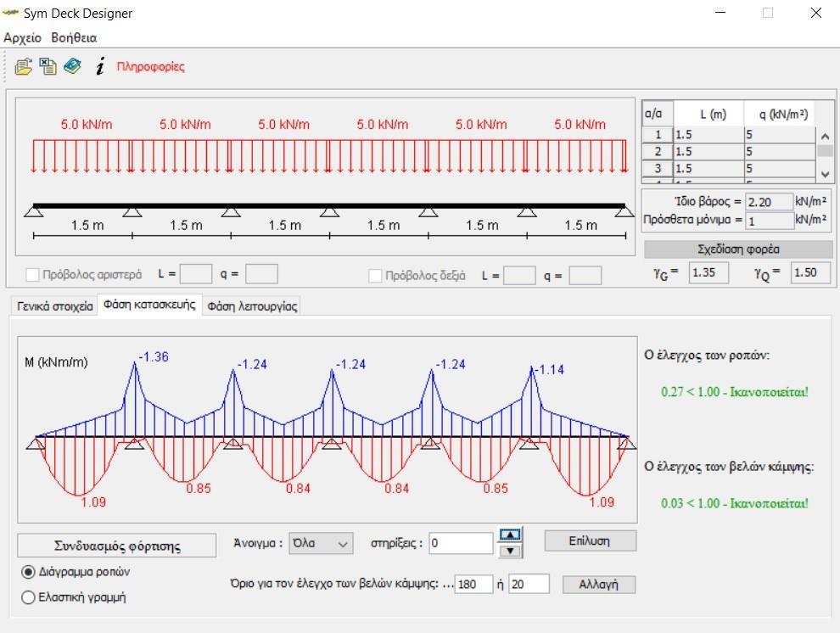Click the -1.14 moment label
The width and height of the screenshot is (840, 633).
click(549, 369)
